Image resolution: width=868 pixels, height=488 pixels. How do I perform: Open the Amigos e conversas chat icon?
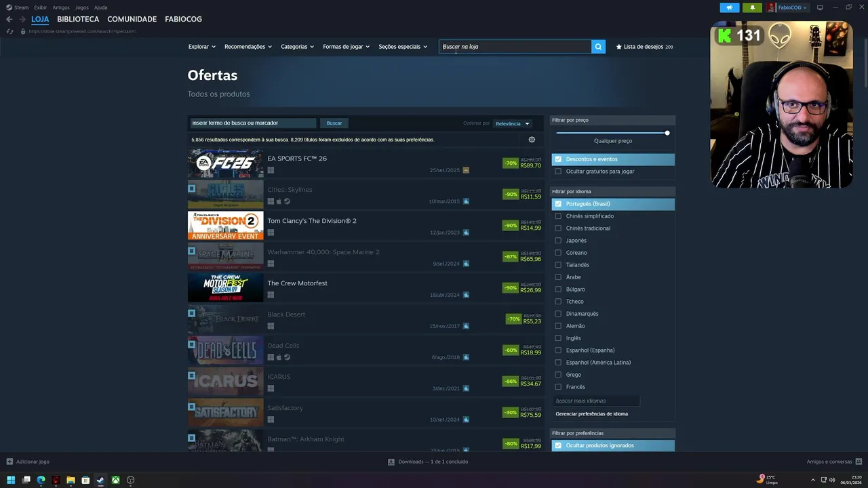[x=859, y=462]
